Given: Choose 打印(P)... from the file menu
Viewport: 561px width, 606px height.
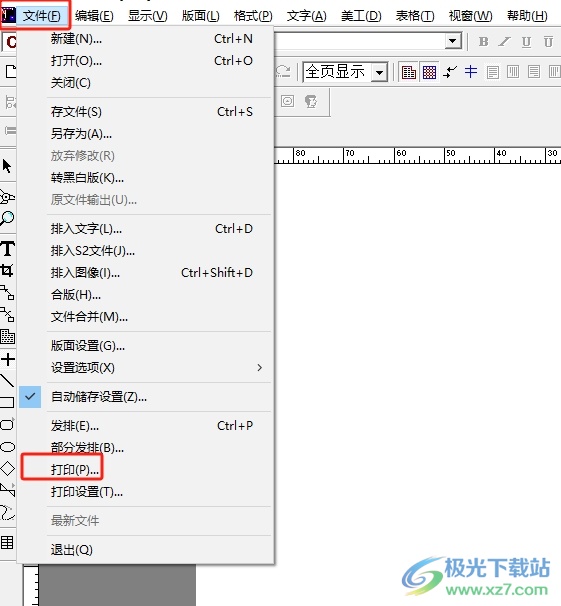Looking at the screenshot, I should pos(75,470).
